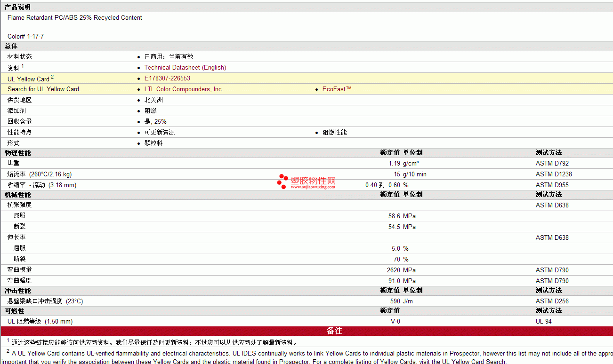Click ASTM D638 in the 抗张强度 row
The image size is (613, 364).
[552, 206]
